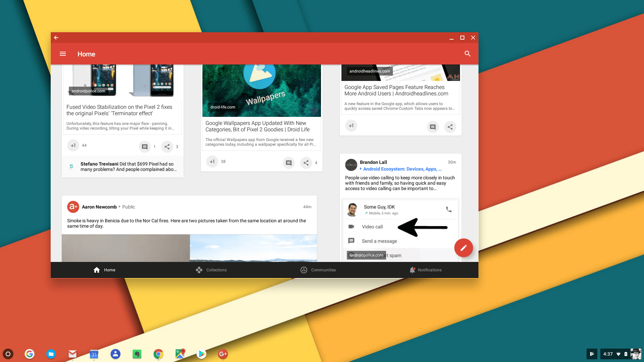Open Play Store from the shelf
The width and height of the screenshot is (644, 362).
[x=201, y=354]
